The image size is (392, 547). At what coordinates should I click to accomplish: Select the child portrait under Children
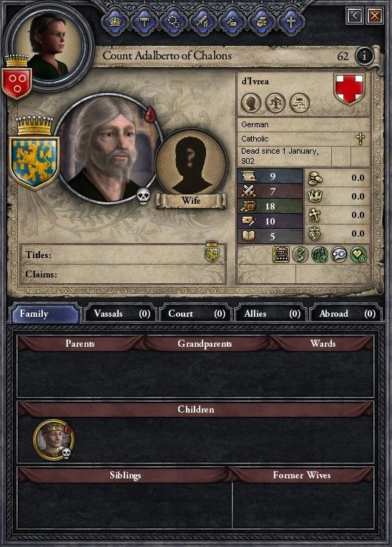pyautogui.click(x=54, y=440)
